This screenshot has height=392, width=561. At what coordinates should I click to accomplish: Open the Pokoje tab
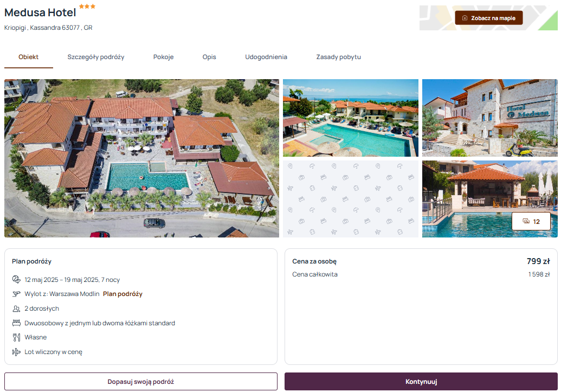pos(163,57)
